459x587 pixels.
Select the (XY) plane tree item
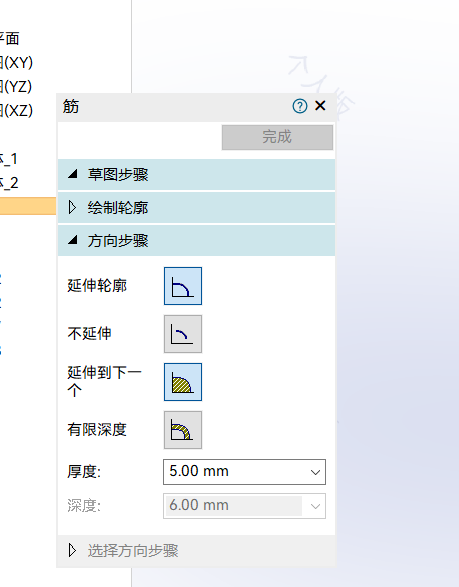click(16, 62)
